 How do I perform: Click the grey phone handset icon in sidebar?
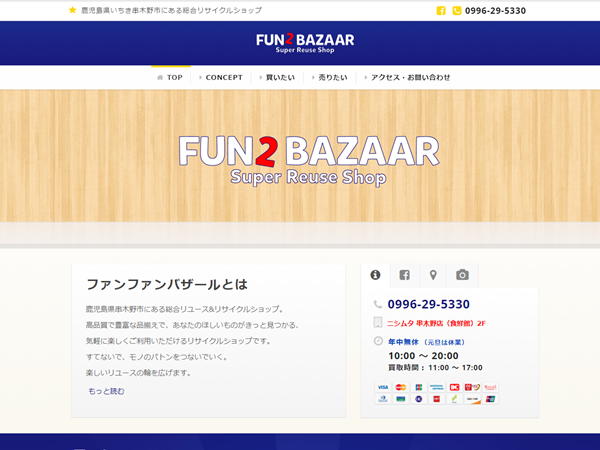click(x=378, y=304)
